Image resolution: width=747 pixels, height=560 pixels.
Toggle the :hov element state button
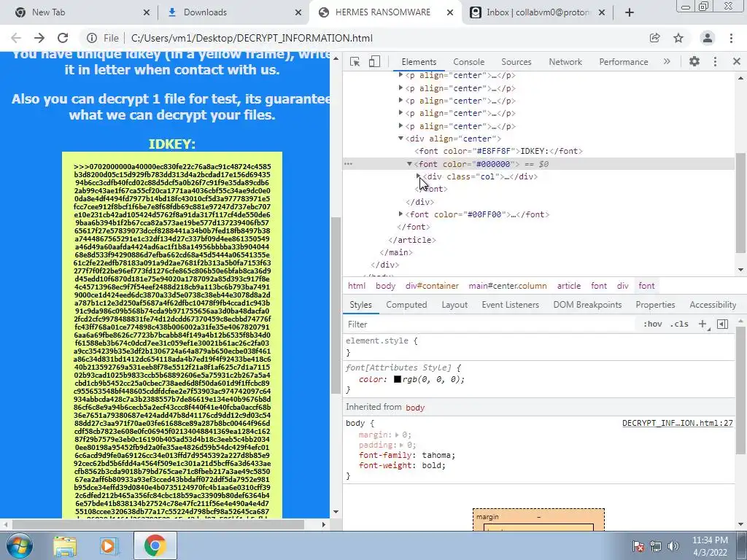pyautogui.click(x=653, y=324)
